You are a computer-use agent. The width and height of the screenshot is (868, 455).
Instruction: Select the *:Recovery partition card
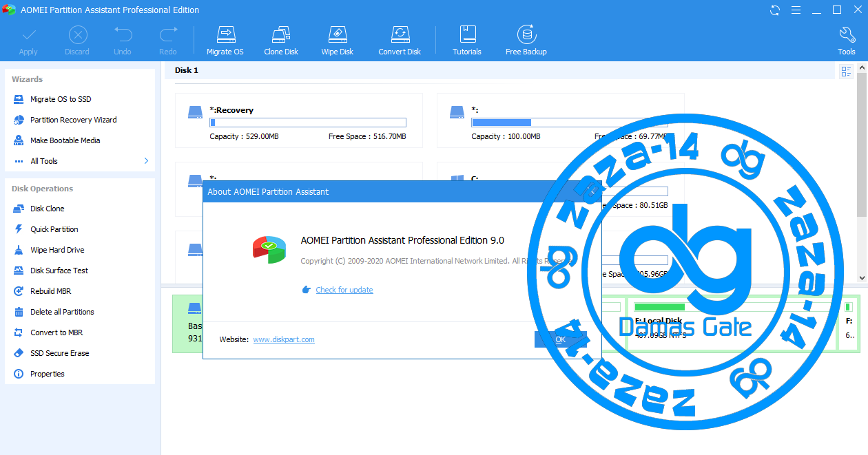[x=299, y=120]
